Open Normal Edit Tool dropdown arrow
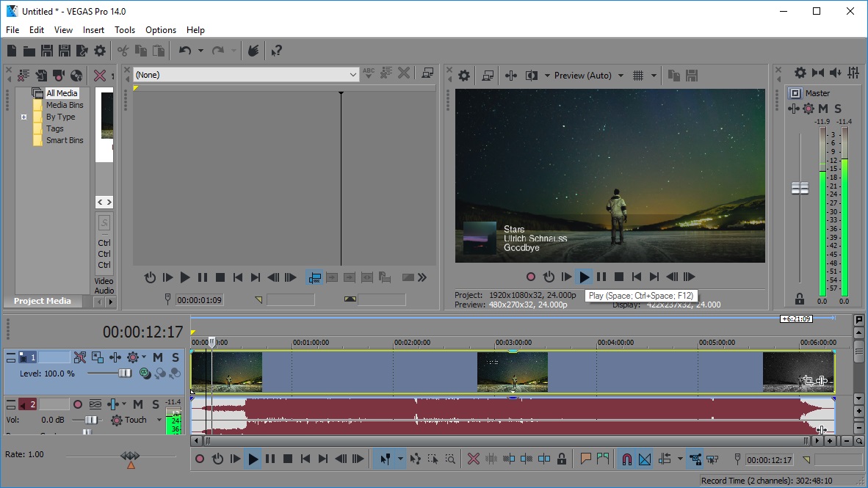This screenshot has height=488, width=868. pos(400,459)
